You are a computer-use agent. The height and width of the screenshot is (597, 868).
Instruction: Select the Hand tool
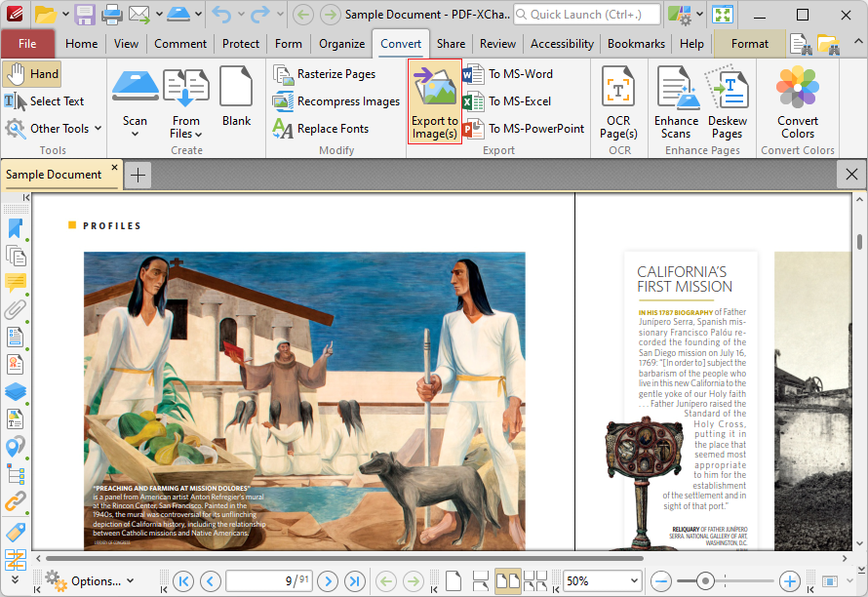point(32,74)
